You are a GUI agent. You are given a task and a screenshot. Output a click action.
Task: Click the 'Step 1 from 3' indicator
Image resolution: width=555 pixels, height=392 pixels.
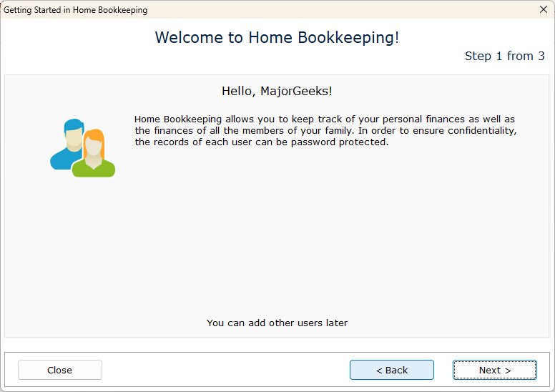coord(504,56)
